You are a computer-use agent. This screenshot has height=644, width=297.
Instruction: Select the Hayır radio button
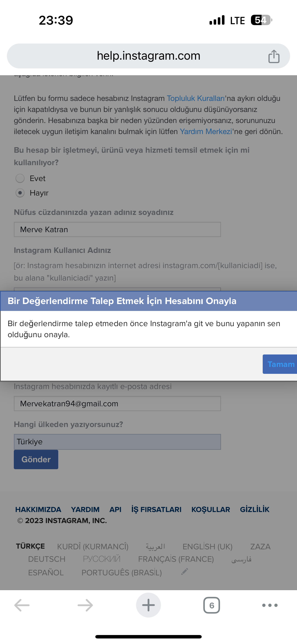pyautogui.click(x=20, y=193)
